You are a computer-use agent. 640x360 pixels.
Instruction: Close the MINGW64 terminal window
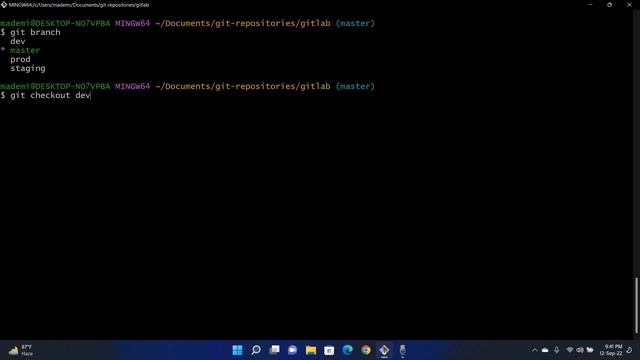(x=629, y=5)
